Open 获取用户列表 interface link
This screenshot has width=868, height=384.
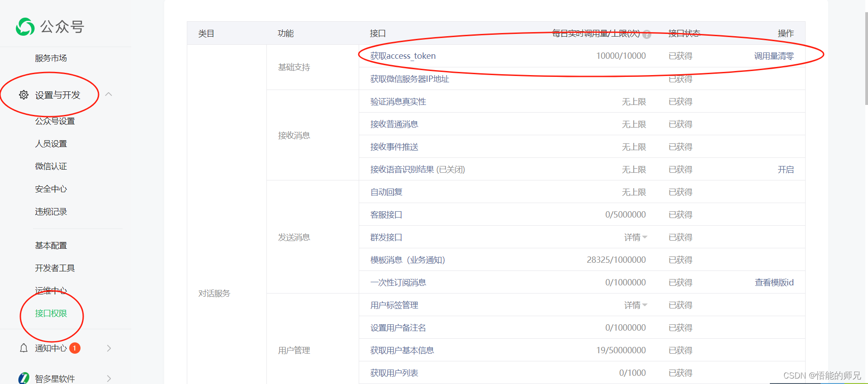pos(394,373)
